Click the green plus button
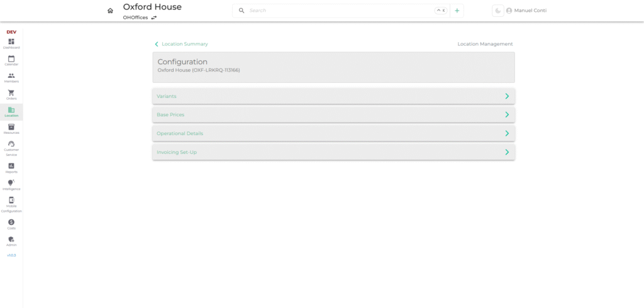The image size is (644, 308). [x=457, y=11]
